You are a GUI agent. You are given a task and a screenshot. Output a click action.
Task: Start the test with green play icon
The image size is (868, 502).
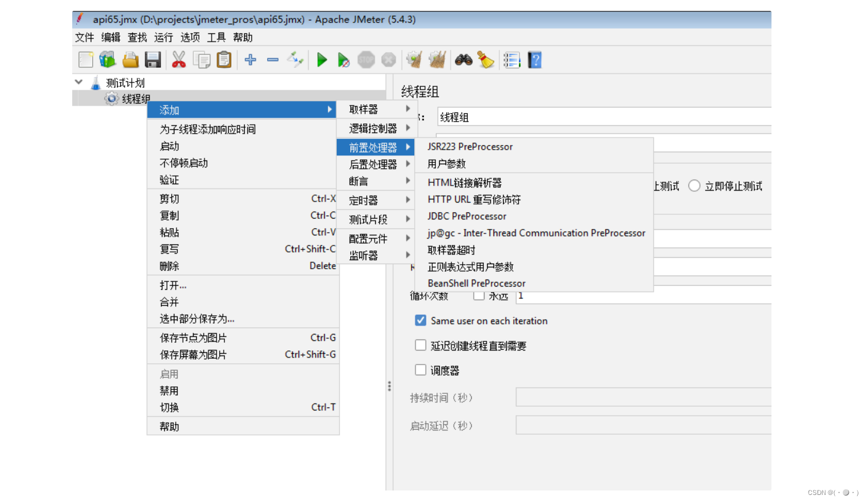(x=322, y=60)
